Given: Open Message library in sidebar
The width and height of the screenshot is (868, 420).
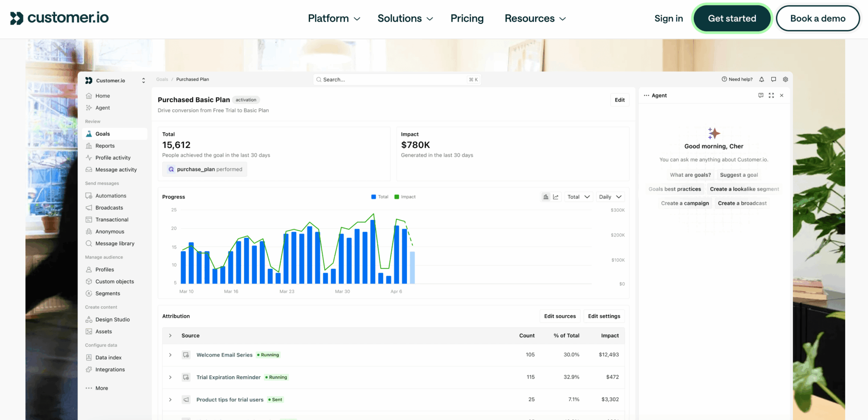Looking at the screenshot, I should point(115,244).
